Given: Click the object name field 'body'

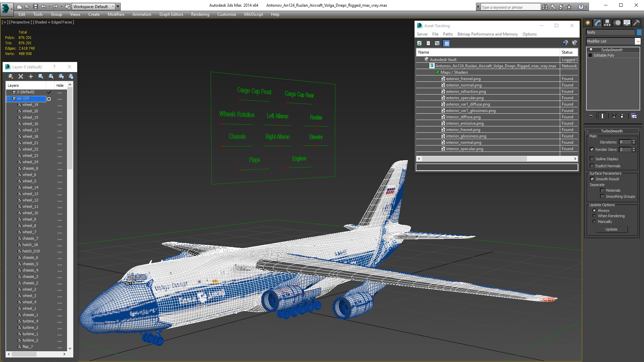Looking at the screenshot, I should [x=610, y=32].
